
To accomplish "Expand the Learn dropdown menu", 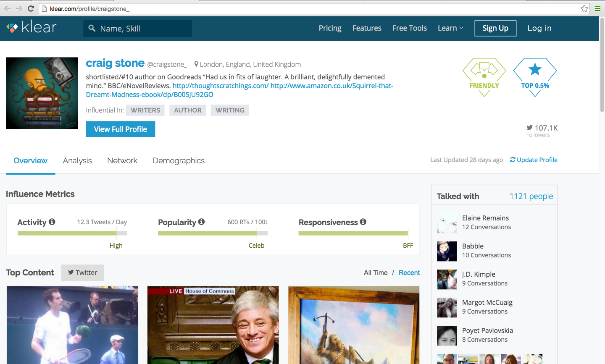I will [x=450, y=28].
